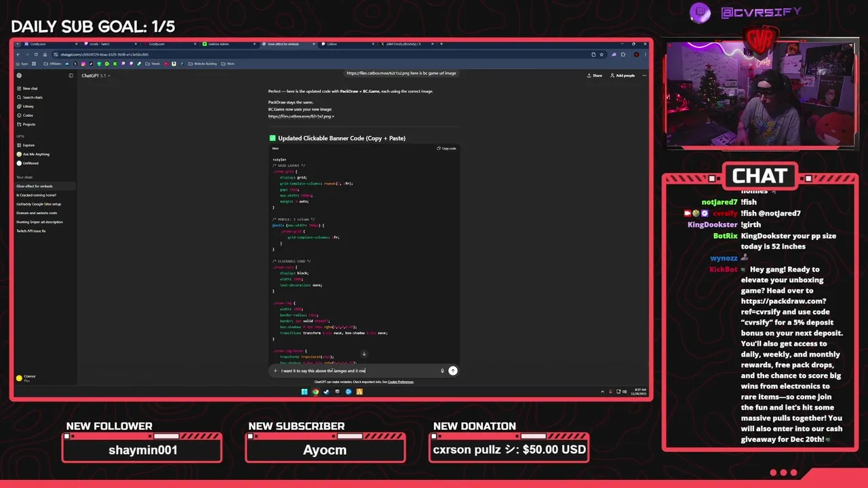Open Windows Start menu
This screenshot has height=488, width=868.
(x=304, y=391)
